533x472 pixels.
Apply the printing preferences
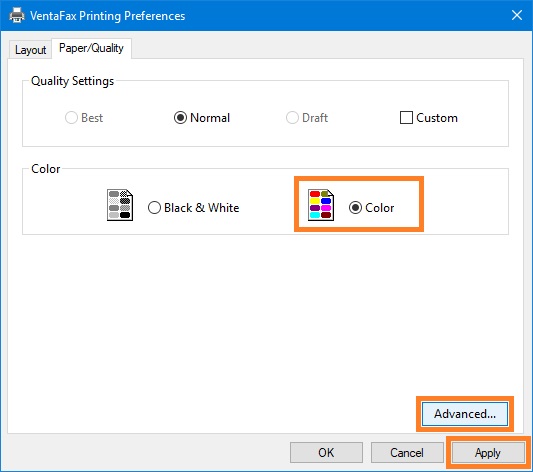tap(488, 453)
